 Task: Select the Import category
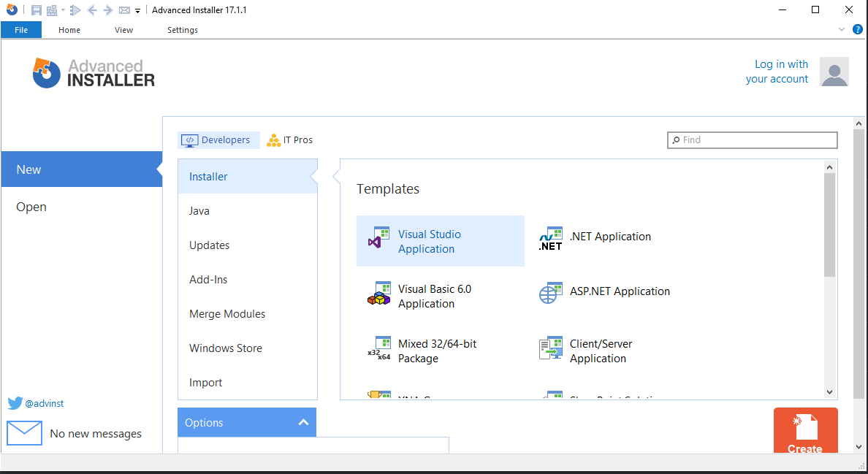click(248, 382)
